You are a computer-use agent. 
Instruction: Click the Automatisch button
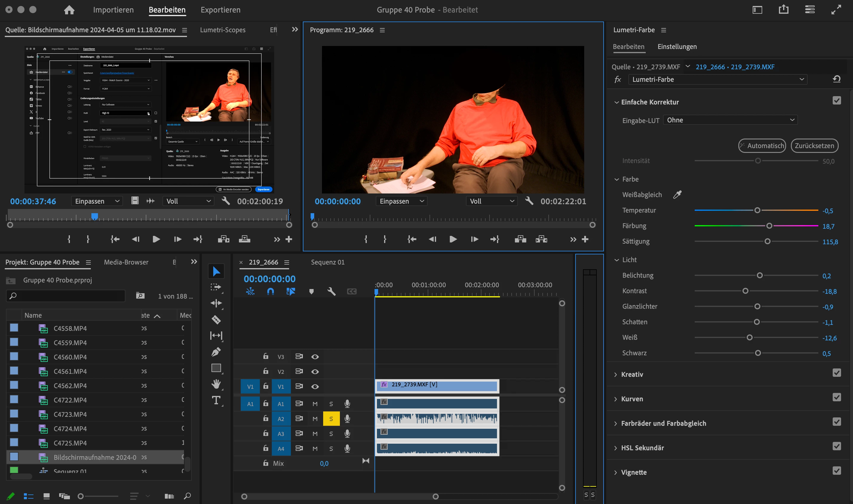click(x=762, y=146)
